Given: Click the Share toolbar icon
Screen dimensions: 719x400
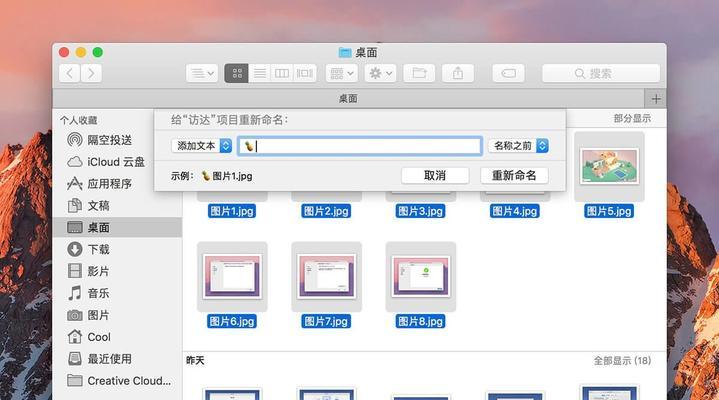Looking at the screenshot, I should point(458,73).
